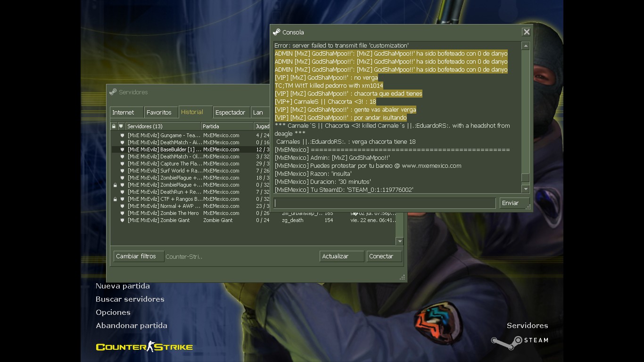
Task: Focus the console command input field
Action: click(385, 203)
